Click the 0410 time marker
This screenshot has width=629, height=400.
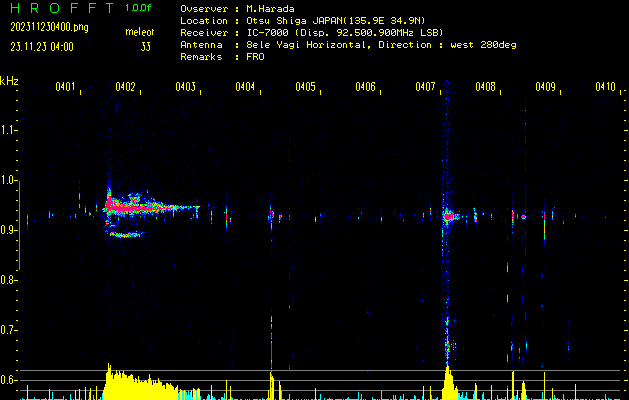coord(604,88)
